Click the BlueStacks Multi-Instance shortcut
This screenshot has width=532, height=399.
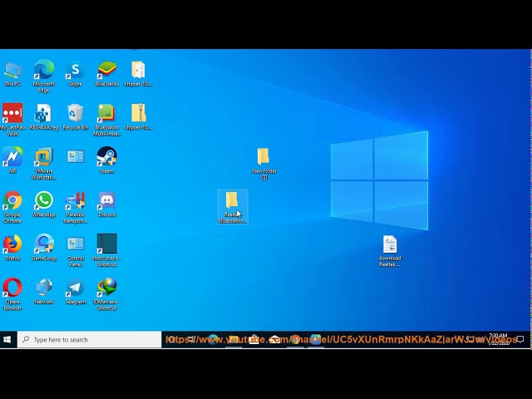click(x=107, y=120)
